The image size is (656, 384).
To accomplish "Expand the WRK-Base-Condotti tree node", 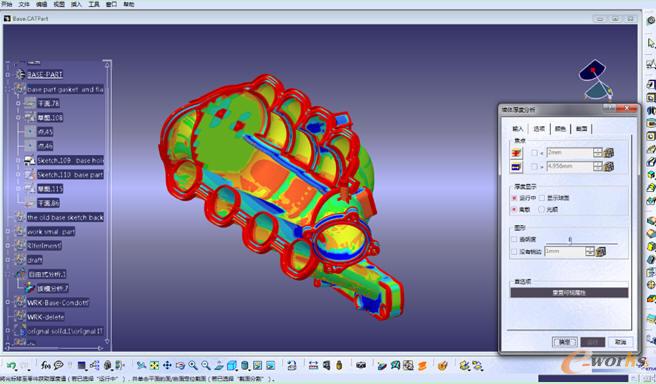I will point(8,302).
